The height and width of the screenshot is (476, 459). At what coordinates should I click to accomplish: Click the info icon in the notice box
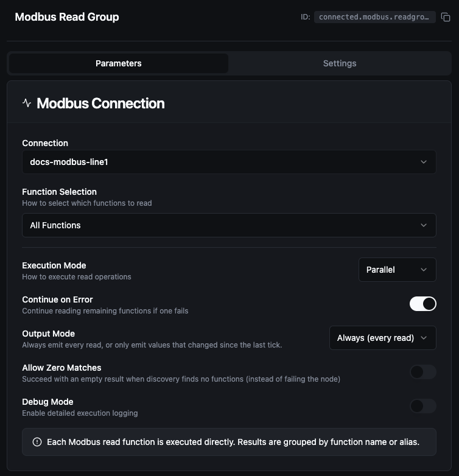pyautogui.click(x=37, y=442)
